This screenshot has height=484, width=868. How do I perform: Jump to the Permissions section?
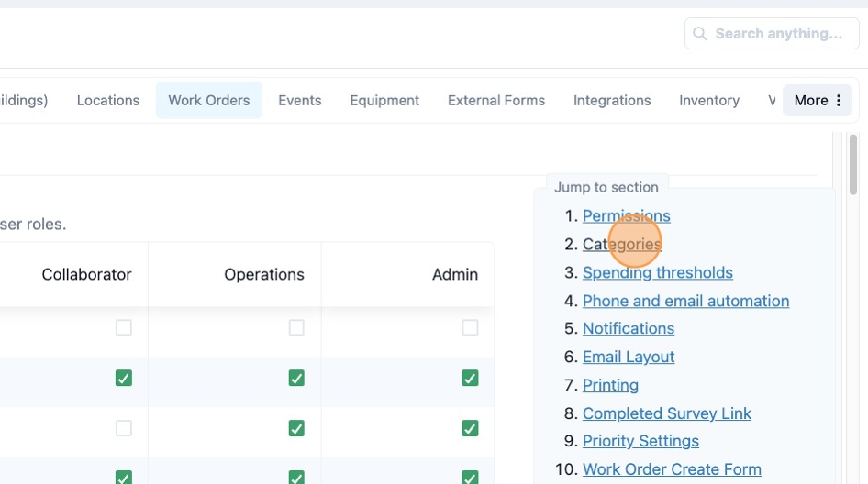point(626,215)
